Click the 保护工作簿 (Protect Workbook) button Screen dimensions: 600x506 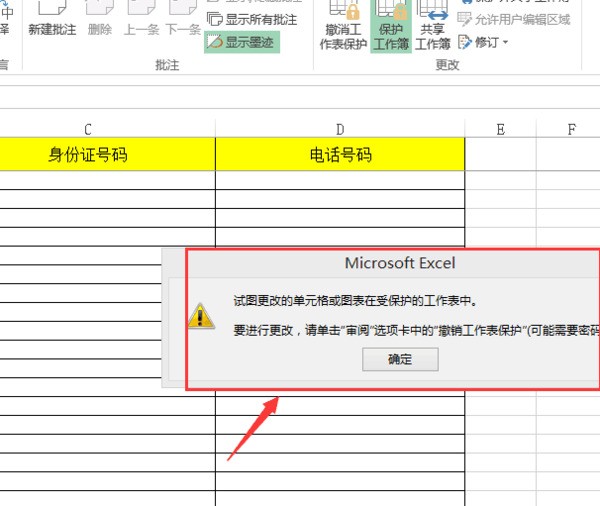point(390,27)
